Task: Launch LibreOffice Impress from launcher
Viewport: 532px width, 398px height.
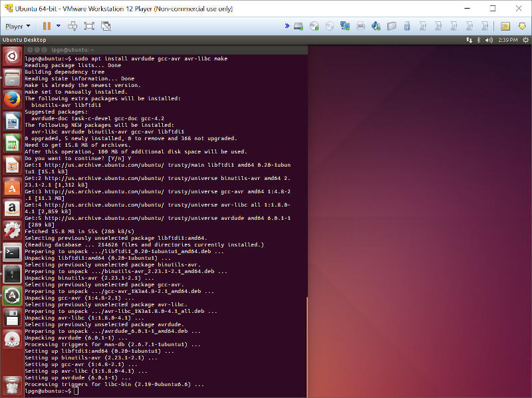Action: [12, 165]
